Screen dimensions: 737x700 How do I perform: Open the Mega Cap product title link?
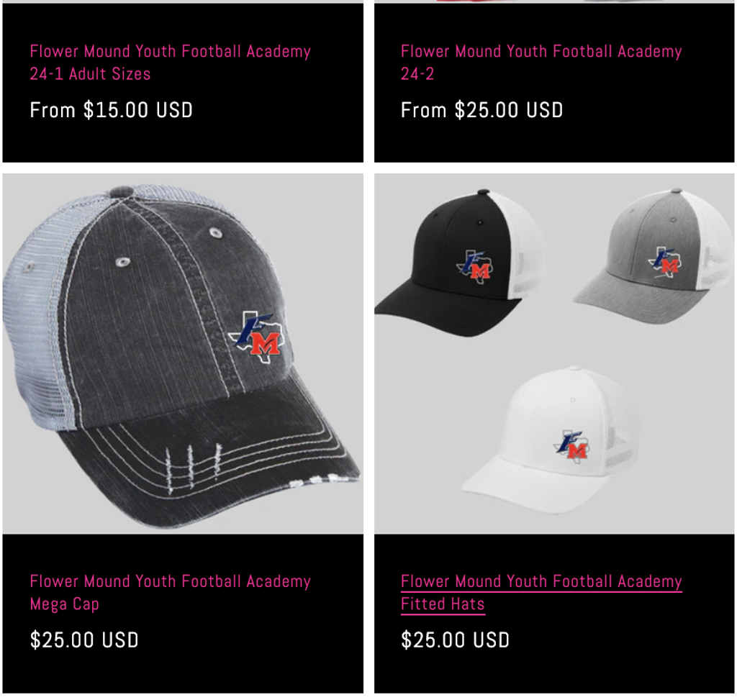pos(170,592)
